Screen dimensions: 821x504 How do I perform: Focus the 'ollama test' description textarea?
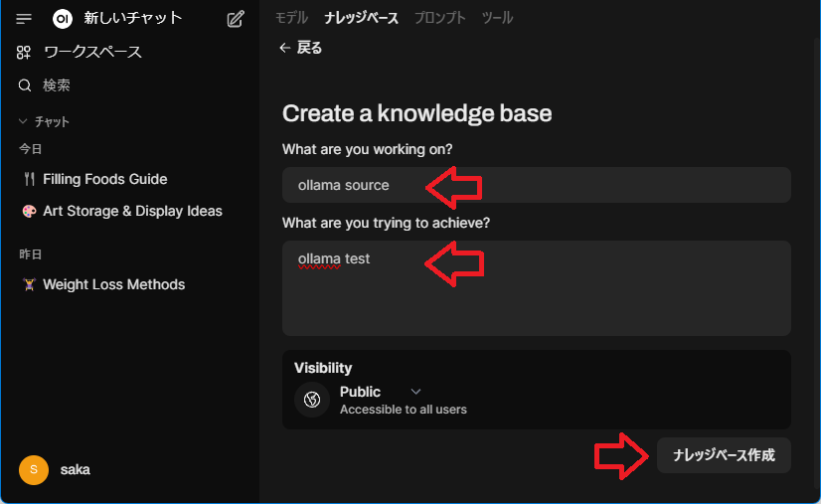tap(536, 288)
